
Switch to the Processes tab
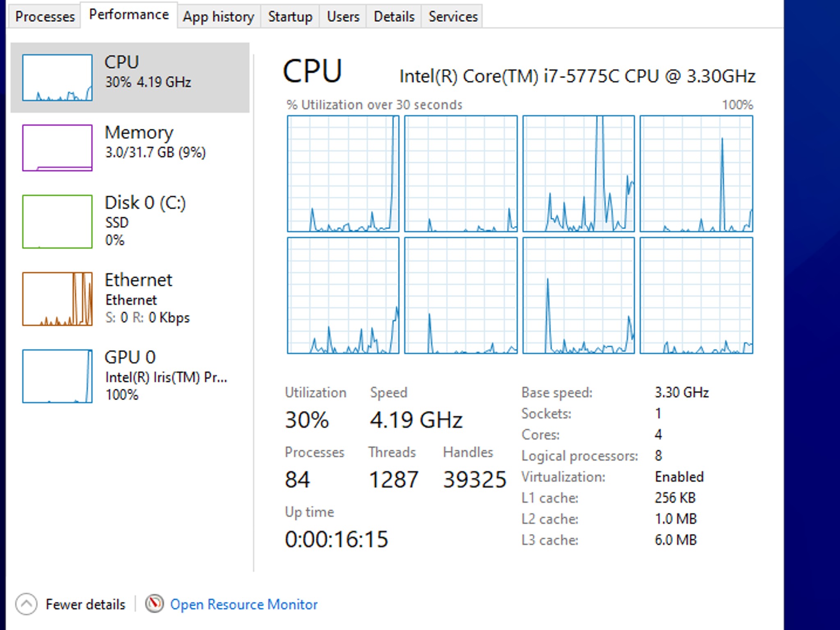tap(45, 17)
